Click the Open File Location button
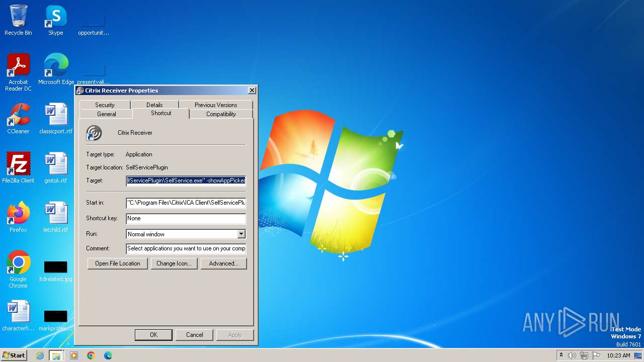This screenshot has width=644, height=362. (x=118, y=263)
